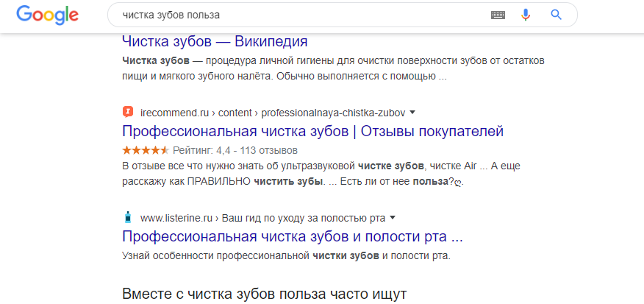This screenshot has width=644, height=304.
Task: Open 'Чистка зубов — Википедия' result
Action: (215, 41)
